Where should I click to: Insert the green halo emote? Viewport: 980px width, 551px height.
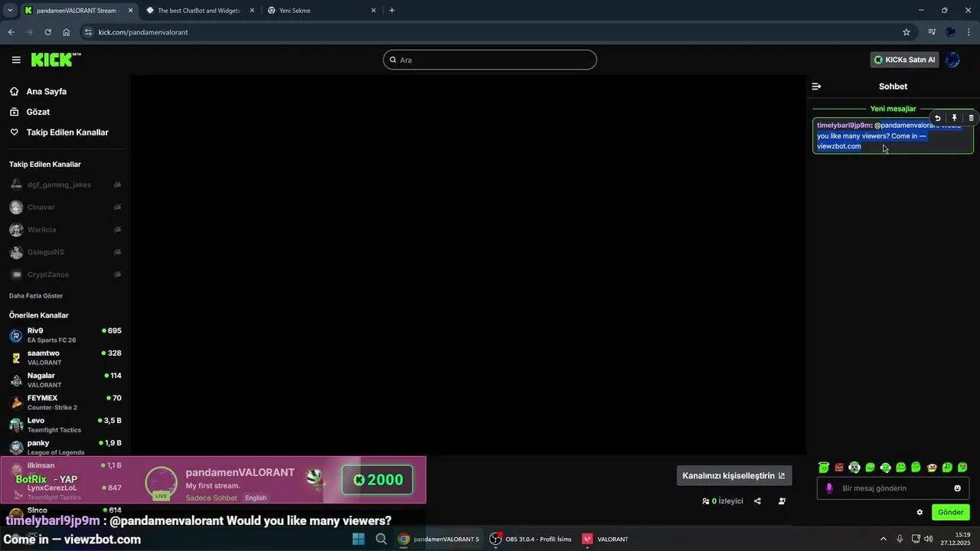coord(824,467)
